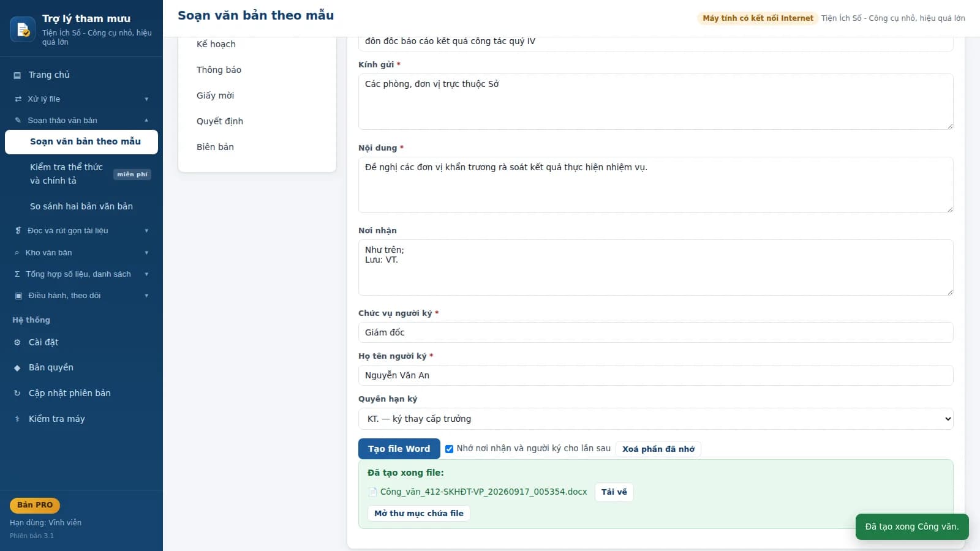Click the Trợ lý tham mưu app logo

pyautogui.click(x=23, y=29)
